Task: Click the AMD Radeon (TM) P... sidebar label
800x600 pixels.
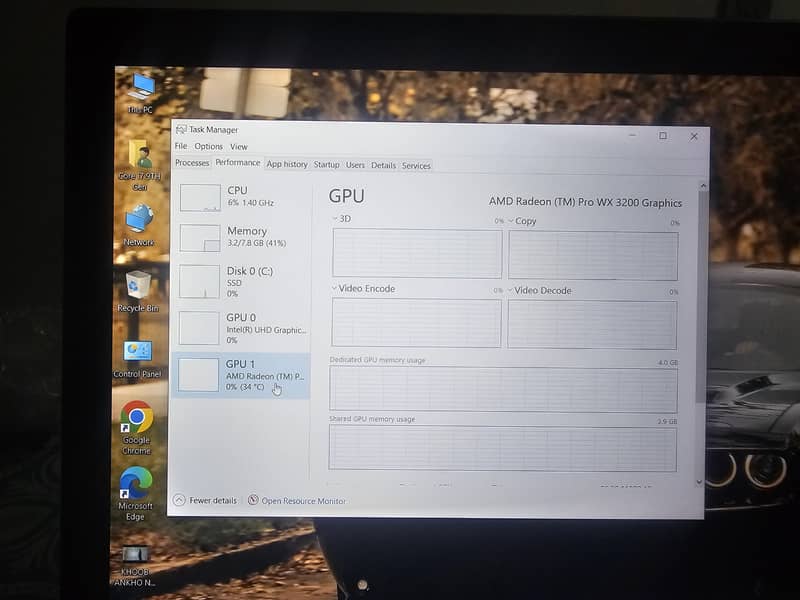Action: (x=264, y=377)
